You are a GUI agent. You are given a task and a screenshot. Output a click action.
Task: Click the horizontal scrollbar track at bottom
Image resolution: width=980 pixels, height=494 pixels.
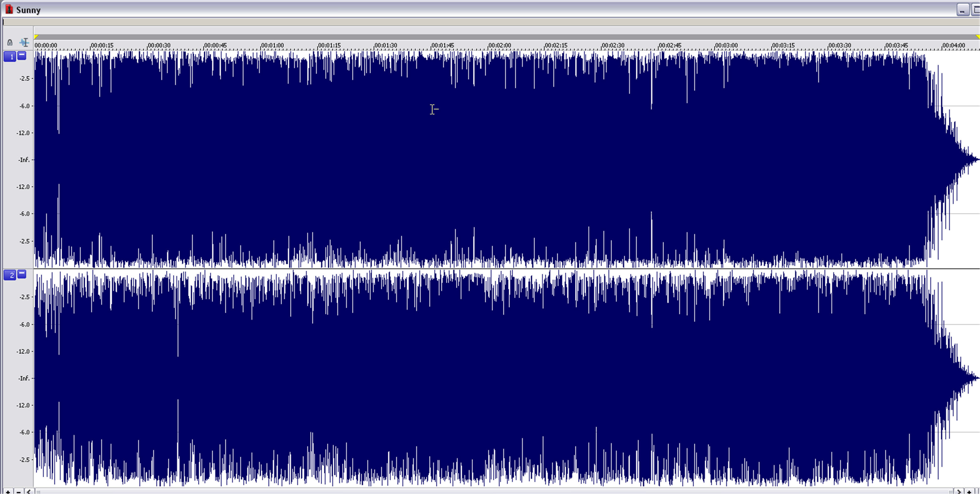point(495,491)
